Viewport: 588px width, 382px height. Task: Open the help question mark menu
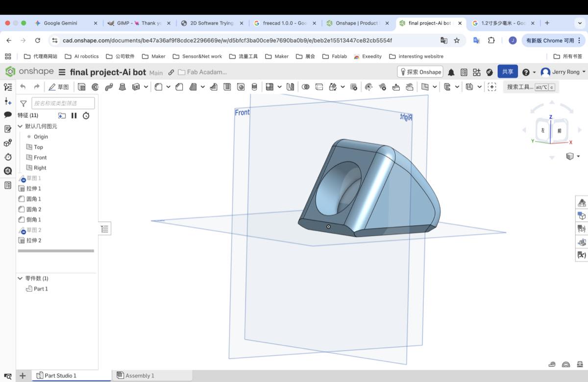coord(526,72)
